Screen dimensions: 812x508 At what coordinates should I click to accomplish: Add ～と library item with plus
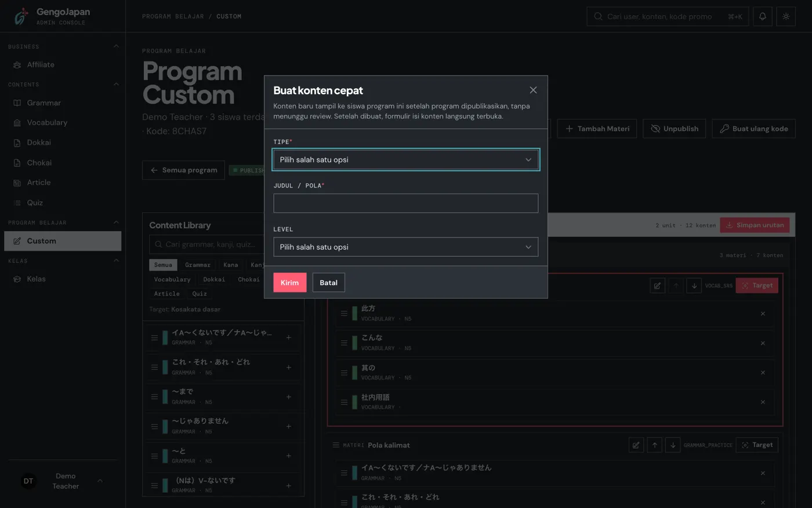pyautogui.click(x=288, y=456)
